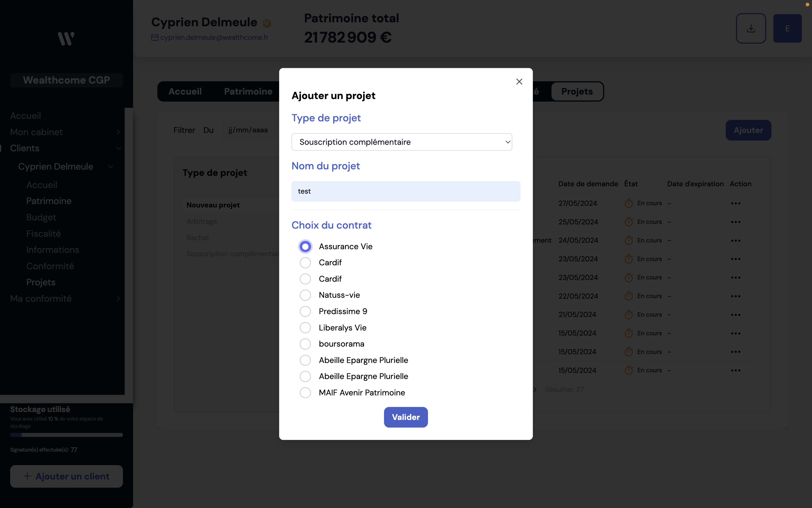Open actions menu for 21/05/2024 row
The height and width of the screenshot is (508, 812).
pyautogui.click(x=736, y=315)
